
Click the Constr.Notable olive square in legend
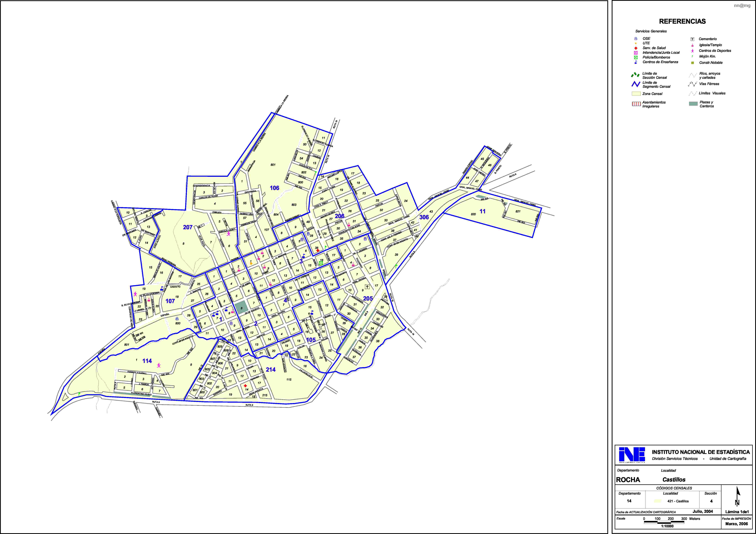coord(692,63)
